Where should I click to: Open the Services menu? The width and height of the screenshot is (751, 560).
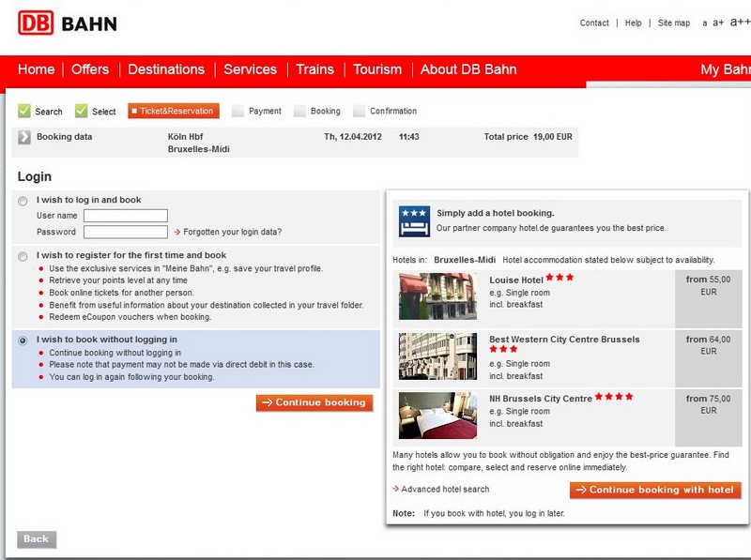click(x=250, y=69)
